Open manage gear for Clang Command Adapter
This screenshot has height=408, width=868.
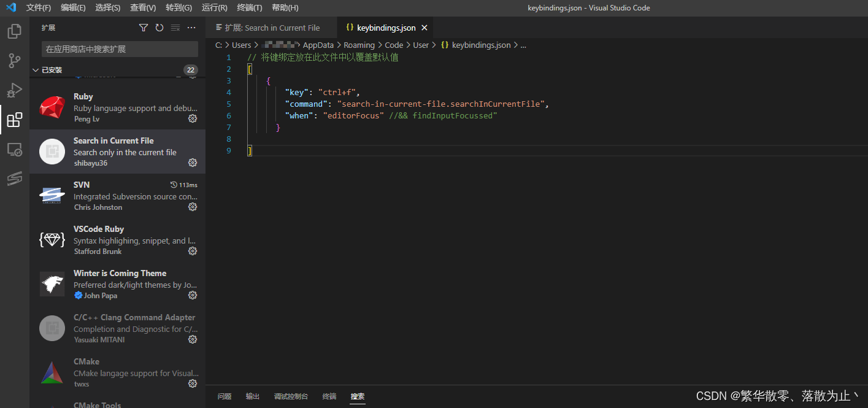pos(193,339)
